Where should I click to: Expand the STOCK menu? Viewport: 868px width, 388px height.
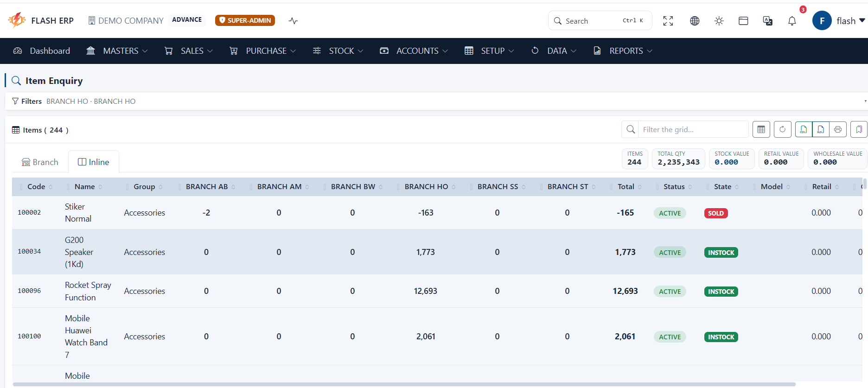[338, 51]
